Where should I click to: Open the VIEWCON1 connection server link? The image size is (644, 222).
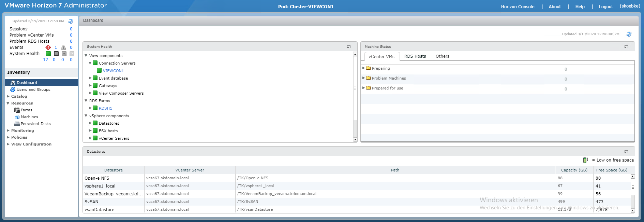[x=113, y=71]
